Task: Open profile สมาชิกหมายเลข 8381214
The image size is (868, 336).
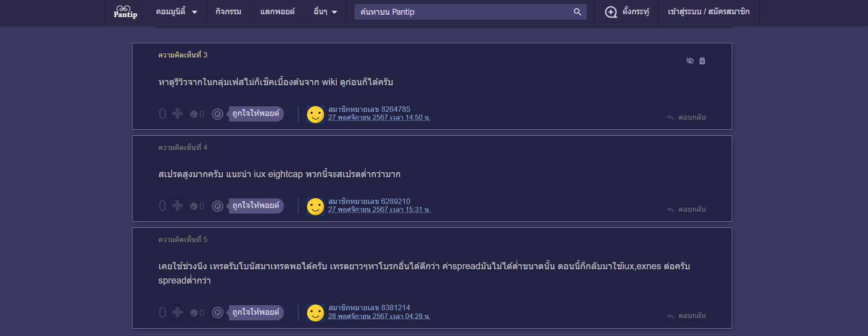Action: coord(369,307)
